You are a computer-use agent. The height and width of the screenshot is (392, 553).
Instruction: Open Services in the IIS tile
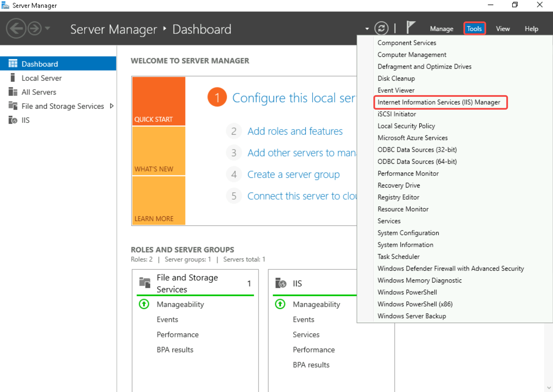coord(306,335)
